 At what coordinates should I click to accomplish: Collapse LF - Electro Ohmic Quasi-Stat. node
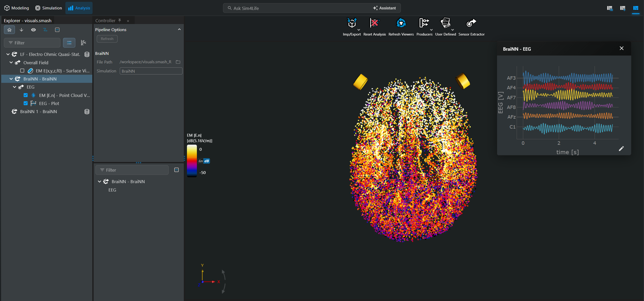8,54
